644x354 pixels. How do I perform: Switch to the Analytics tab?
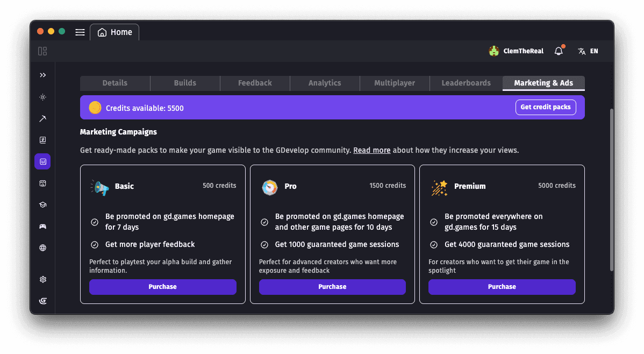pyautogui.click(x=325, y=83)
